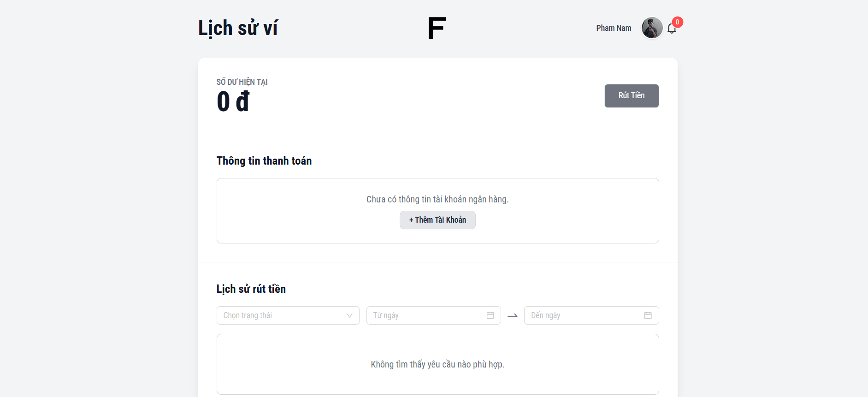
Task: Open profile via avatar photo
Action: pos(652,28)
